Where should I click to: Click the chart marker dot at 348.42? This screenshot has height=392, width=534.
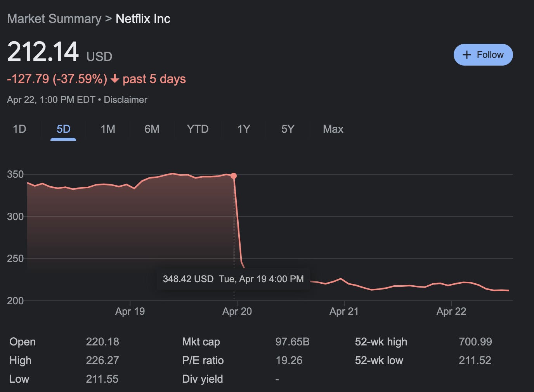[234, 176]
